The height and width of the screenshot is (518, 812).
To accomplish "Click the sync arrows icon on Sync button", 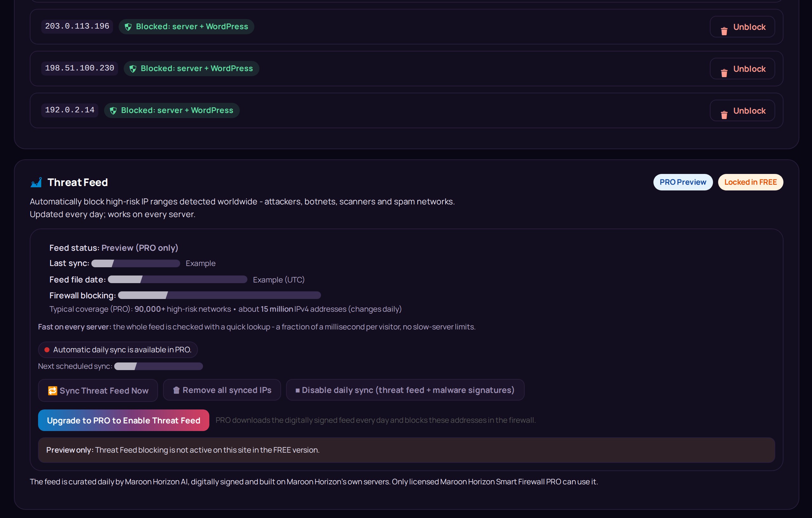I will point(53,390).
